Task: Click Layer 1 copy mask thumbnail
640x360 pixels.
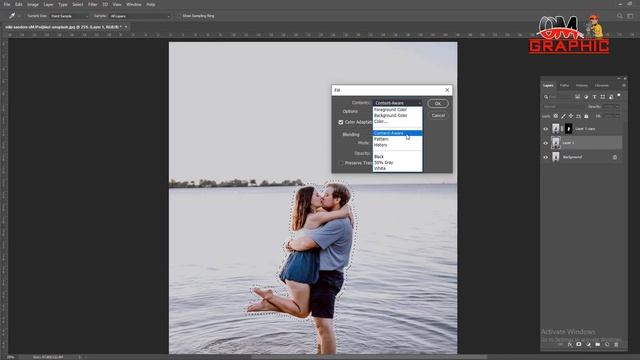Action: coord(568,129)
